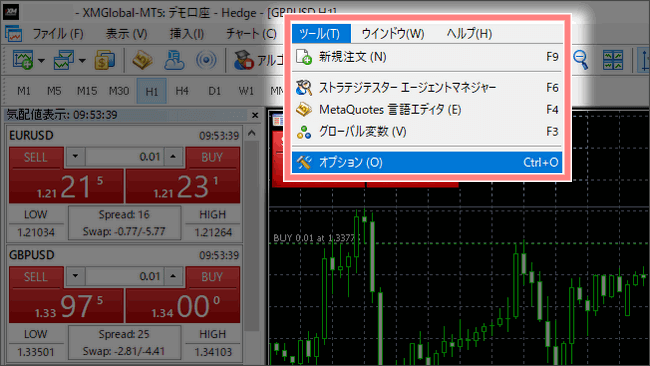The image size is (650, 366).
Task: Choose オプション (O) menu entry
Action: (x=427, y=162)
